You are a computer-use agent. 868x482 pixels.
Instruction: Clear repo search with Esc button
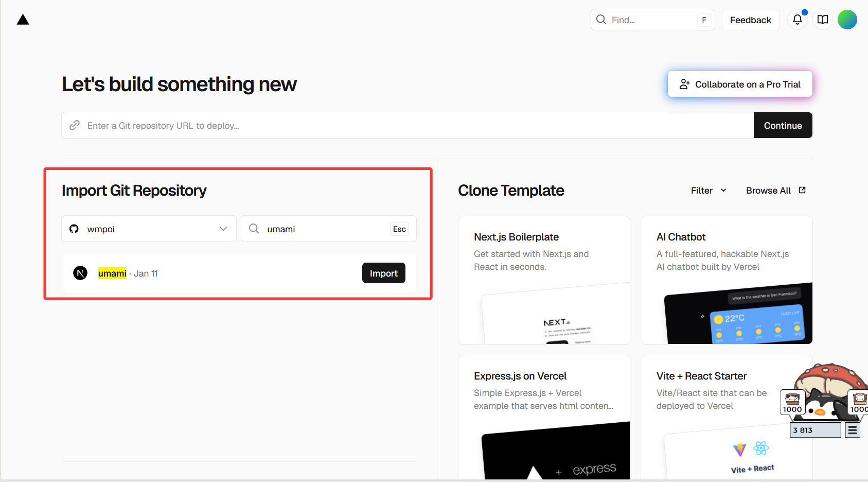399,229
